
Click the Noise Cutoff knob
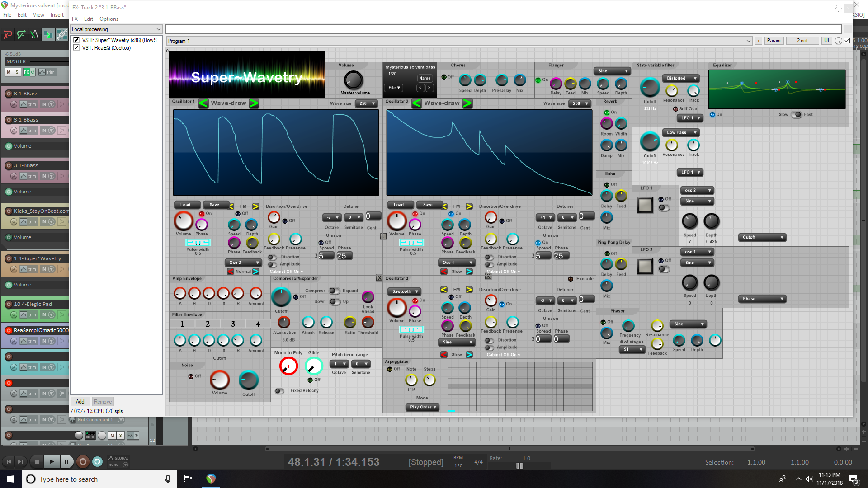[x=249, y=380]
